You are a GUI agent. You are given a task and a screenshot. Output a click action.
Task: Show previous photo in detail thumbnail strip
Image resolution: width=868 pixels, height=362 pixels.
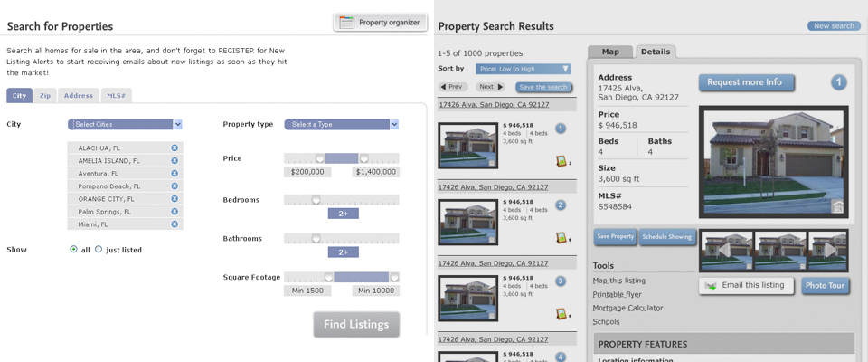coord(724,251)
